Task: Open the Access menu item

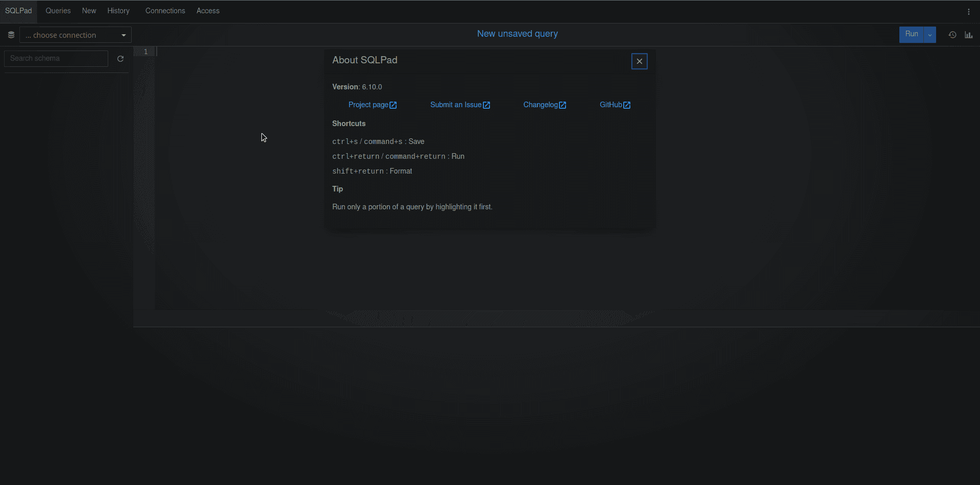Action: pyautogui.click(x=208, y=11)
